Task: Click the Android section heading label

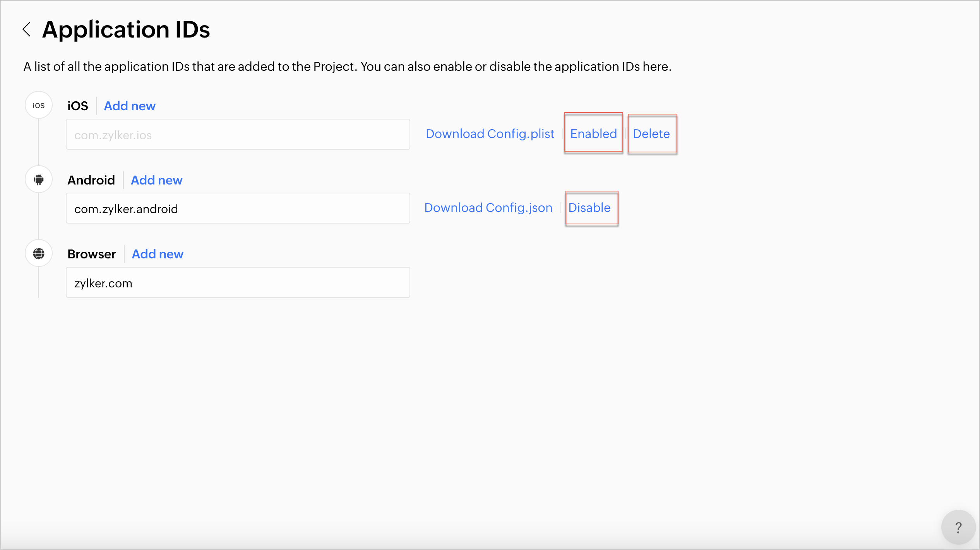Action: pos(91,180)
